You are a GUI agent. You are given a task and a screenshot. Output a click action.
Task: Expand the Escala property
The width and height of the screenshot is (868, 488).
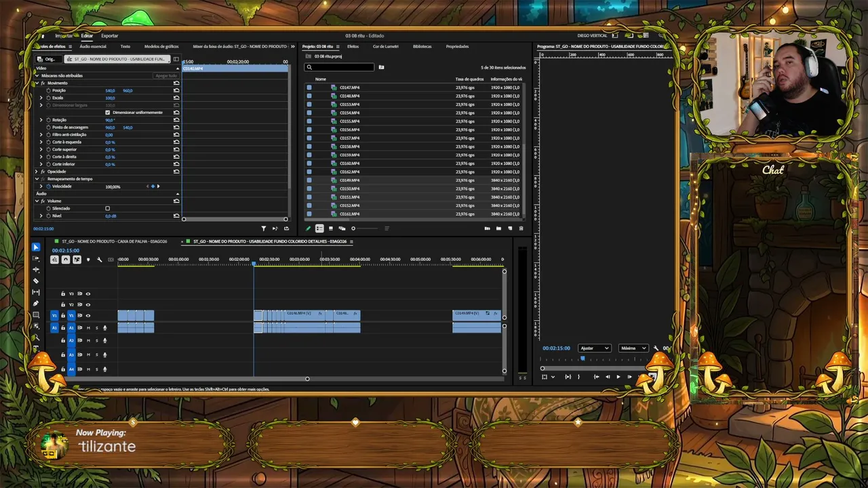(x=41, y=98)
